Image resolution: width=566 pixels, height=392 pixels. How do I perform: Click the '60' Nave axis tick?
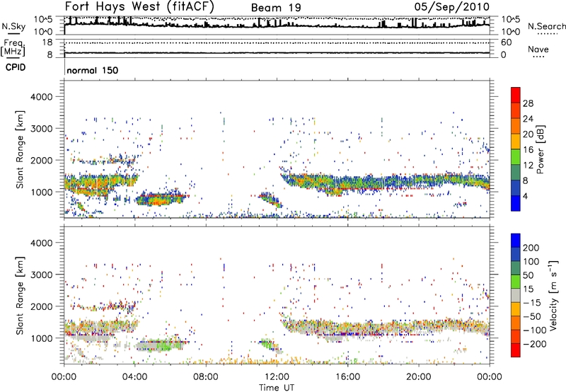coord(506,42)
